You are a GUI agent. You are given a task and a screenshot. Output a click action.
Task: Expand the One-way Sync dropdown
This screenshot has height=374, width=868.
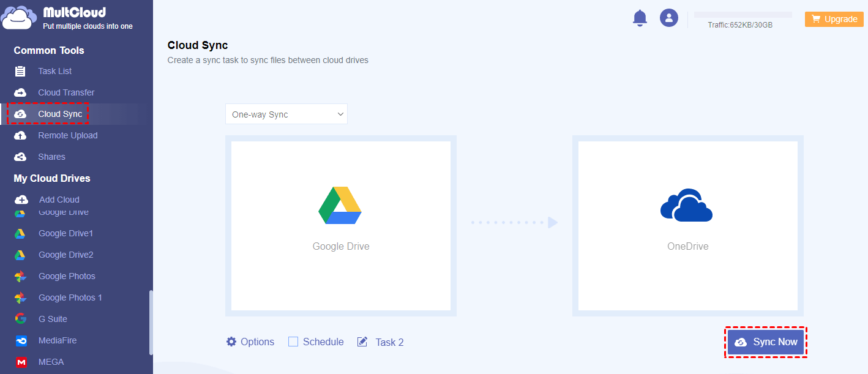(286, 114)
